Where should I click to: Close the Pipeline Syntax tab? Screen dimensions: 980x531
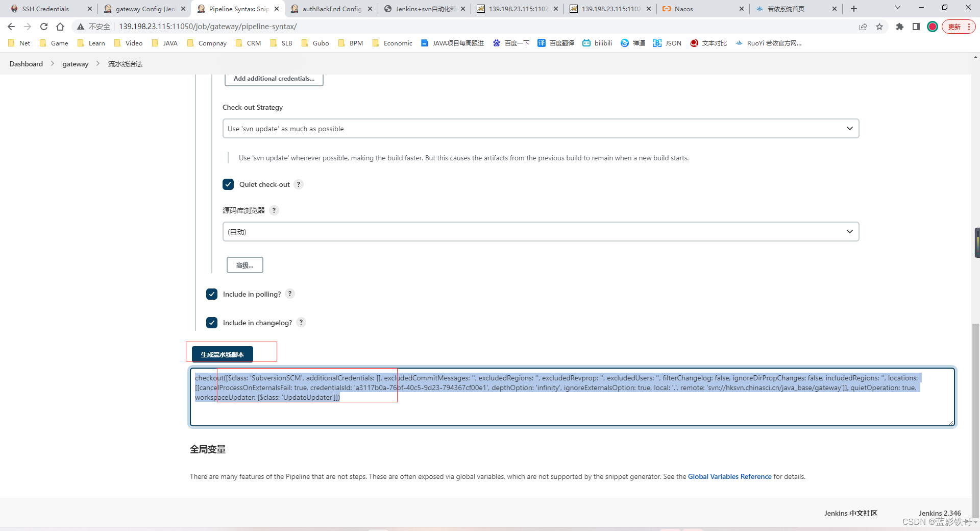point(277,9)
